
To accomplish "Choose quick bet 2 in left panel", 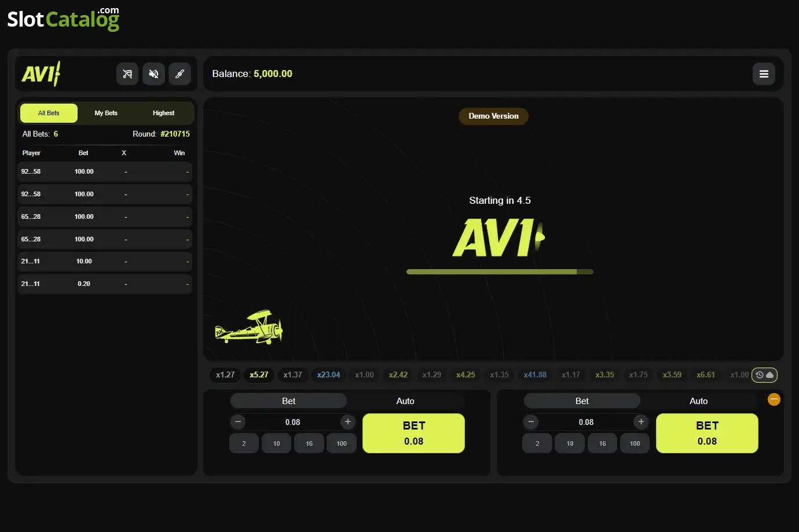I will [x=244, y=443].
